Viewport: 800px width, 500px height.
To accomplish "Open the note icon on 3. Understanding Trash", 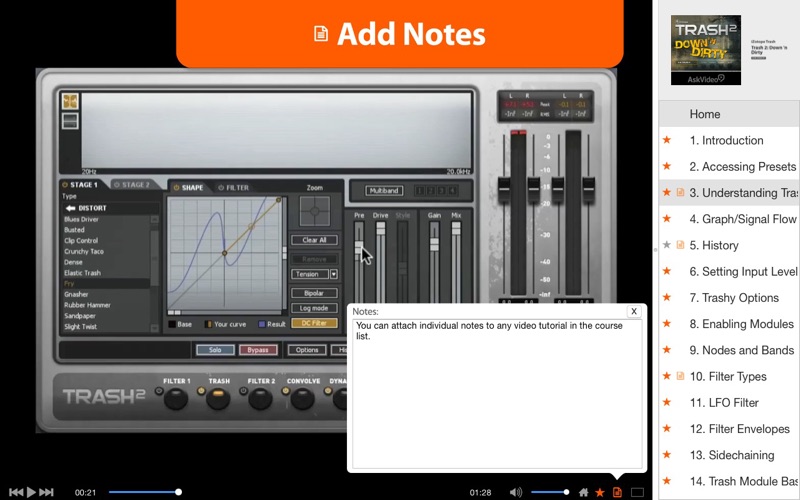I will 680,192.
